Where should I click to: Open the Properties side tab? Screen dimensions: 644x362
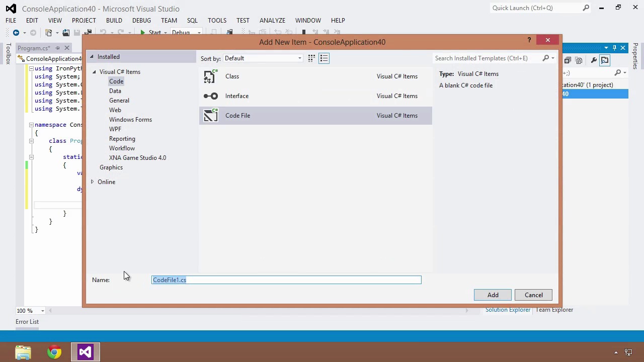tap(635, 56)
